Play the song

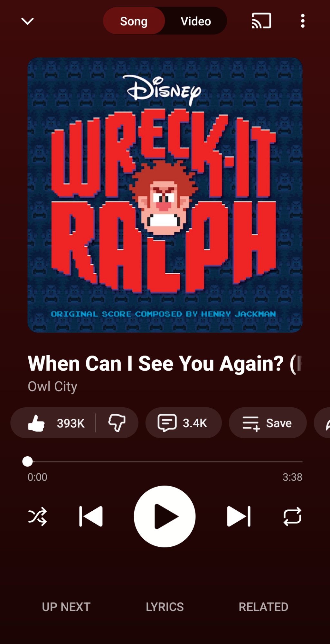coord(165,516)
